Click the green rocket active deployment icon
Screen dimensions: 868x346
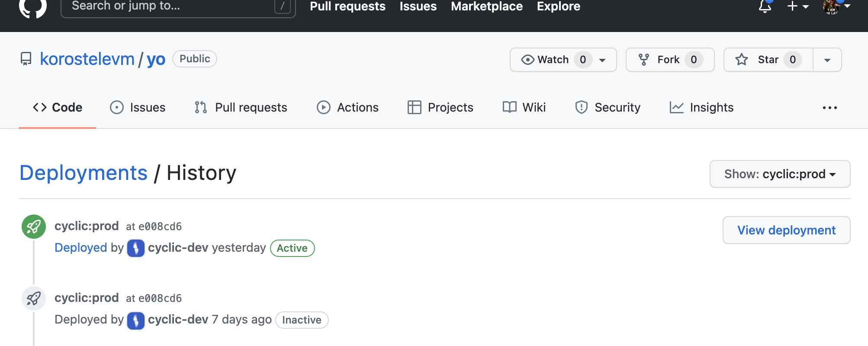[34, 227]
